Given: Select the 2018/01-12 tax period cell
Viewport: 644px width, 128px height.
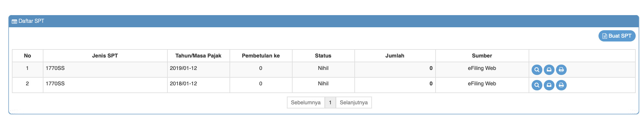Looking at the screenshot, I should pyautogui.click(x=183, y=84).
